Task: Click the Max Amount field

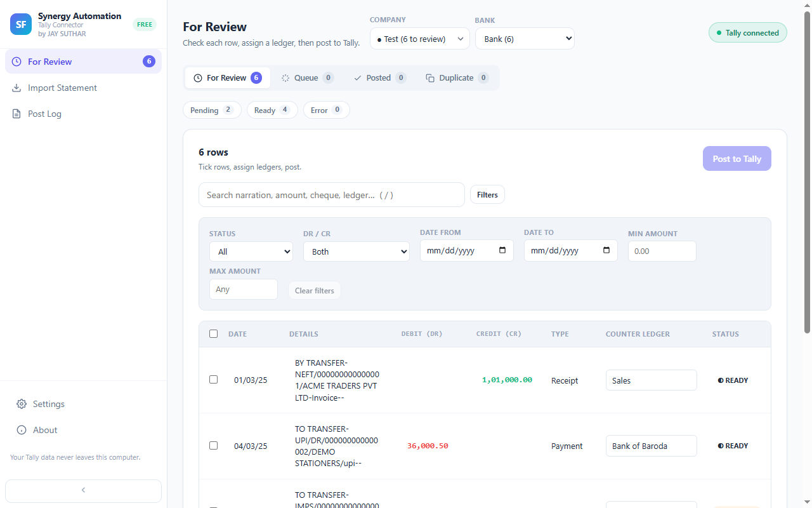Action: click(x=244, y=289)
